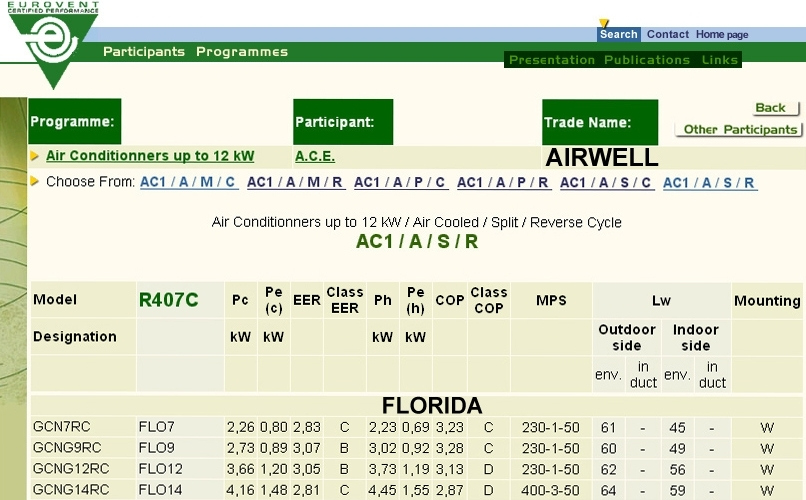
Task: Open Air Conditionners up to 12 kW link
Action: 150,156
